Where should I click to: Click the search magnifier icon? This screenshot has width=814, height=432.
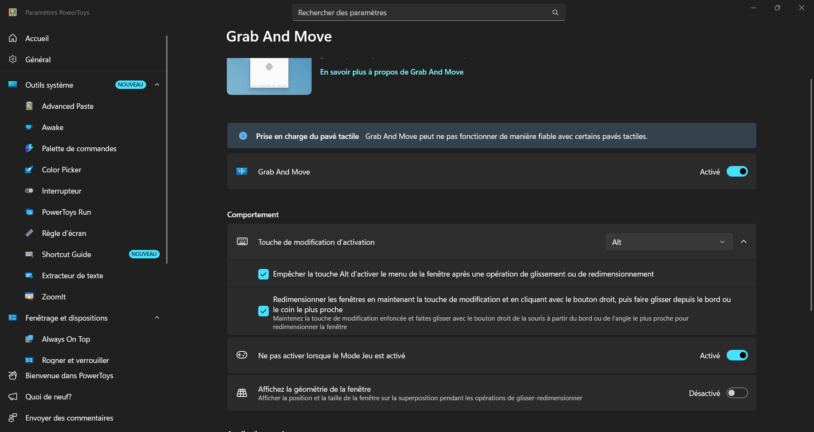(555, 12)
